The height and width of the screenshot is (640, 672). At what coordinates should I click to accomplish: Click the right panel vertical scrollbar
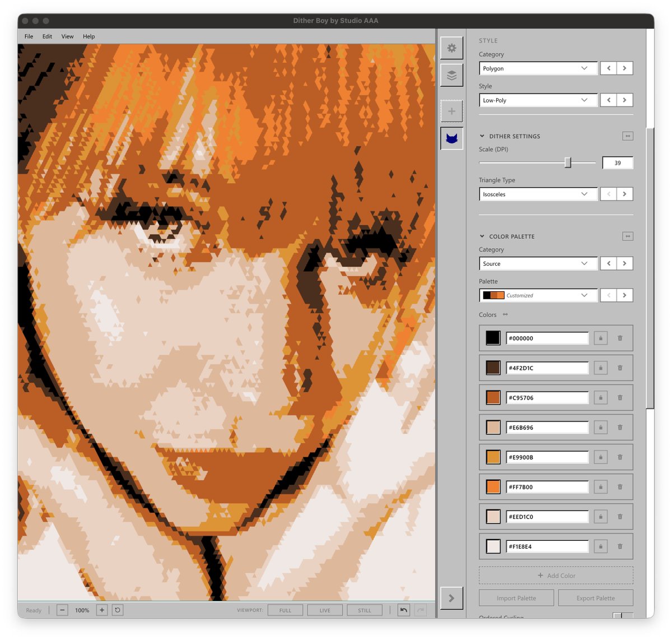[x=650, y=268]
